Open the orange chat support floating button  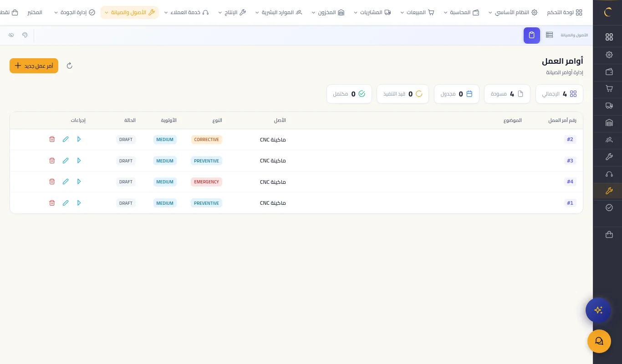click(x=599, y=341)
